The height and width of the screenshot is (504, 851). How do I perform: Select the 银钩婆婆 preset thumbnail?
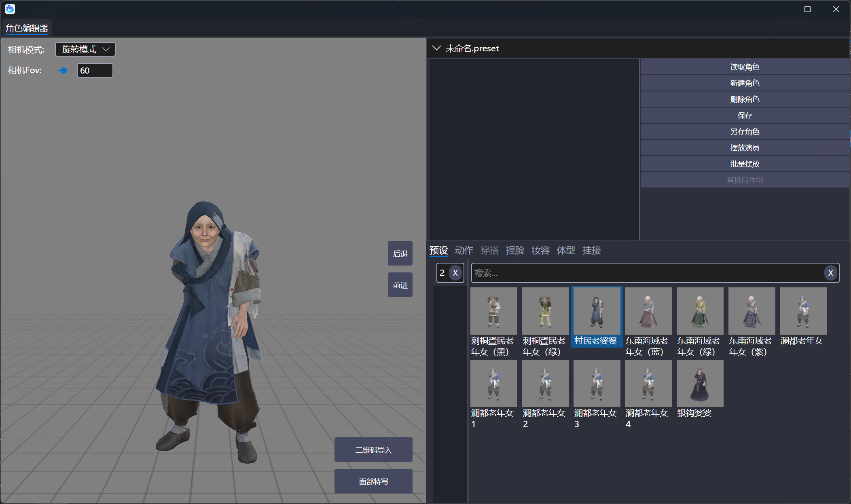click(700, 384)
